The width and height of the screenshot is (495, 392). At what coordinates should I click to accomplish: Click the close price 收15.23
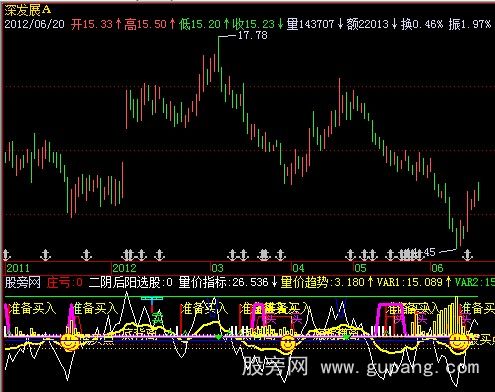click(x=253, y=24)
